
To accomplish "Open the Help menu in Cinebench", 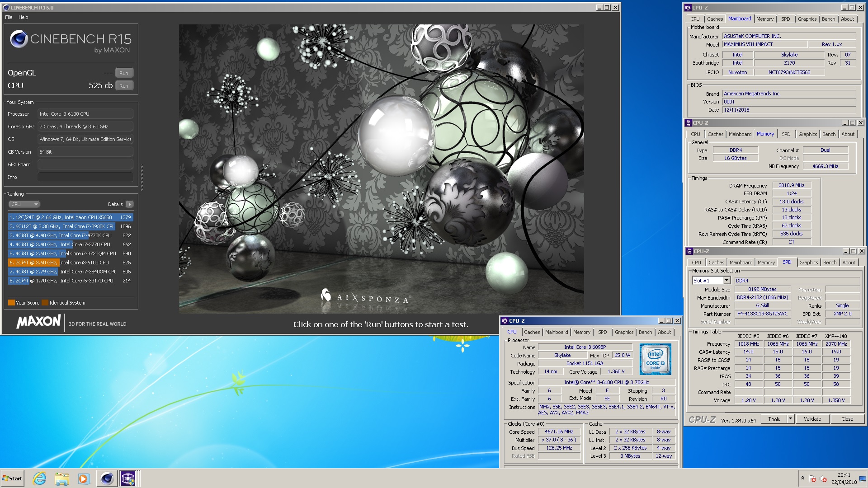I will (x=24, y=17).
